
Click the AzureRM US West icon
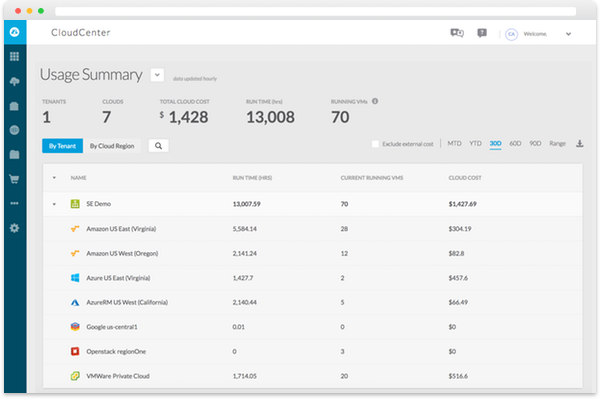click(x=75, y=302)
